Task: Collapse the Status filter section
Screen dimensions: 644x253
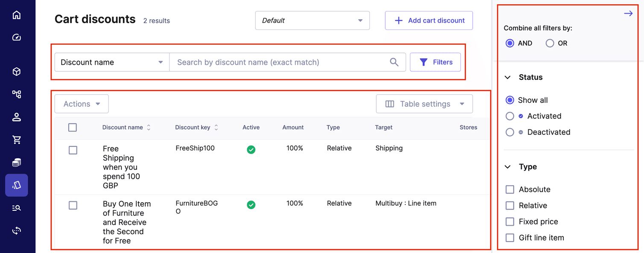Action: coord(507,77)
